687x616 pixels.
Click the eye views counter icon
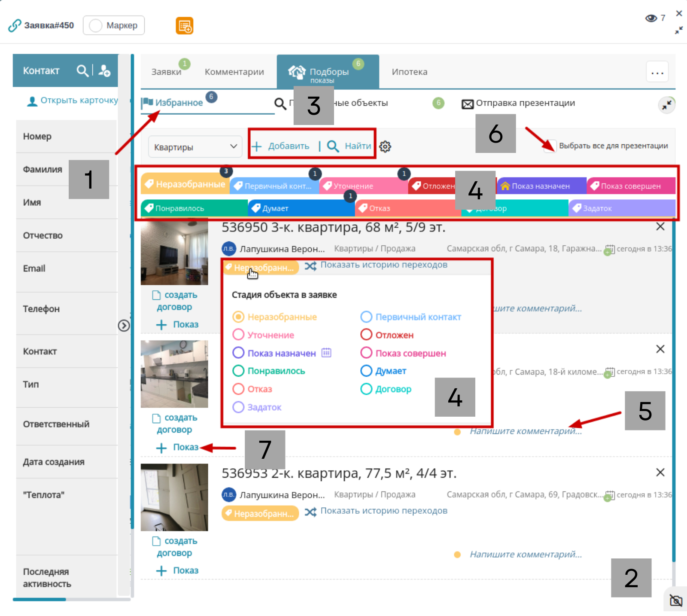pyautogui.click(x=651, y=18)
